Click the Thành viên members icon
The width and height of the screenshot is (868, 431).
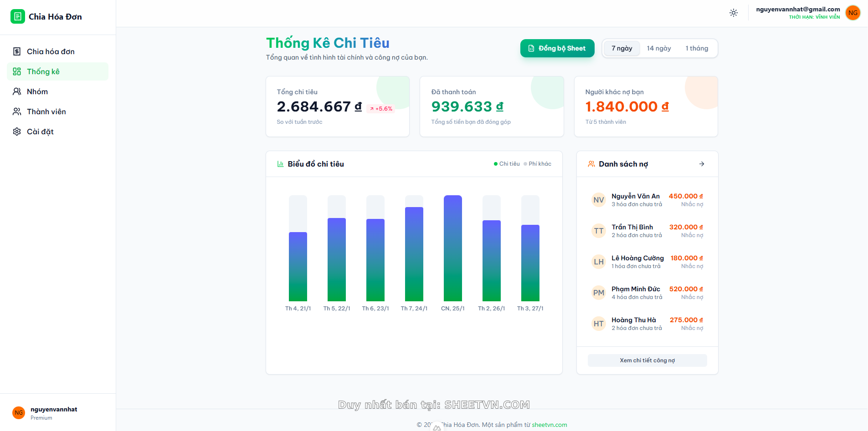(17, 112)
